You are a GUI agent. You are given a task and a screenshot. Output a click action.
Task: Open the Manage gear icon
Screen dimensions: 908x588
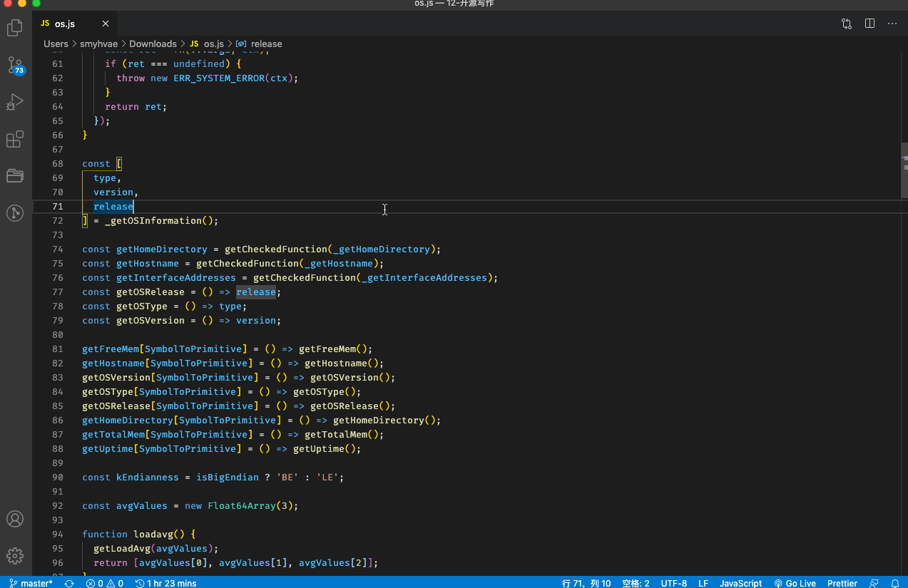[15, 556]
